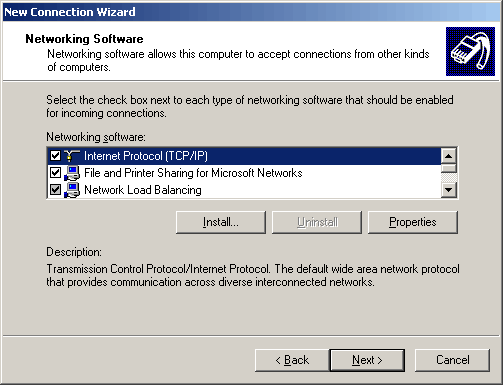Screen dimensions: 503x385
Task: Click the New Connection Wizard title bar
Action: point(251,12)
